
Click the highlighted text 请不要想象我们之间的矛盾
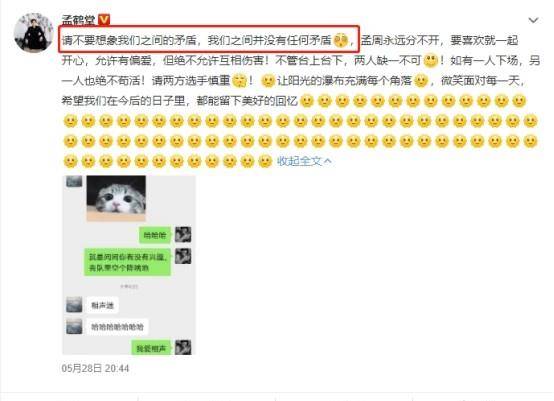[x=129, y=40]
